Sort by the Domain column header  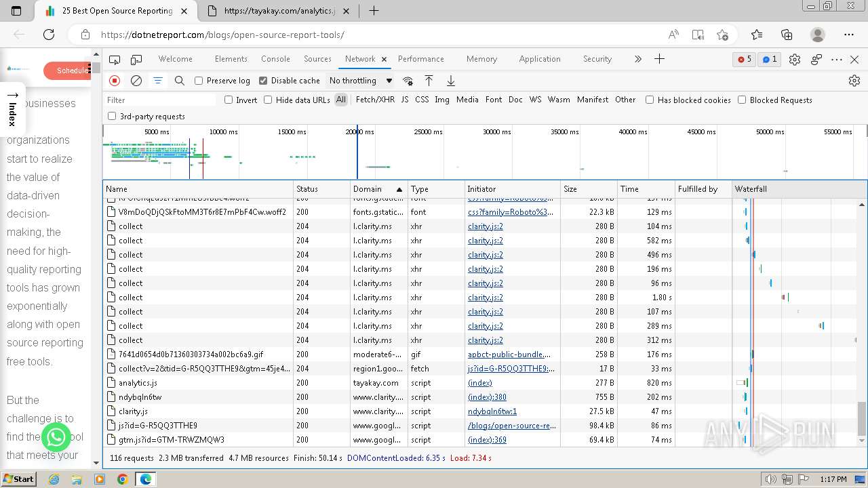[378, 189]
